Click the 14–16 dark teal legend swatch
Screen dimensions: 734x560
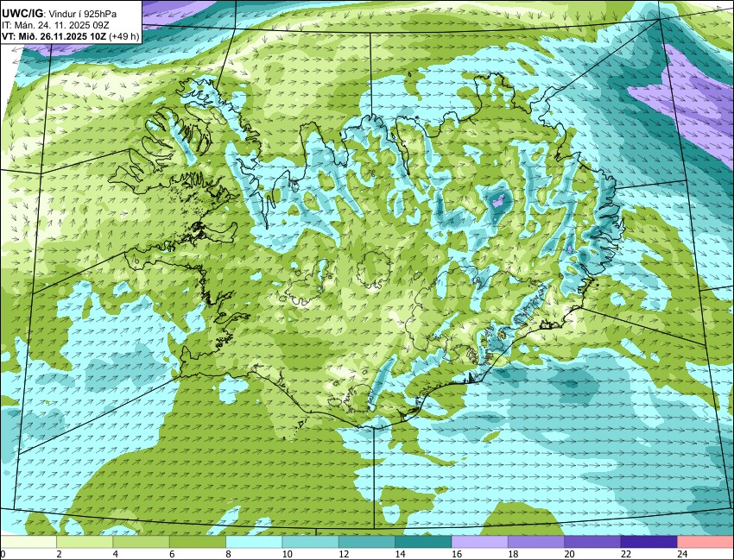click(x=423, y=542)
